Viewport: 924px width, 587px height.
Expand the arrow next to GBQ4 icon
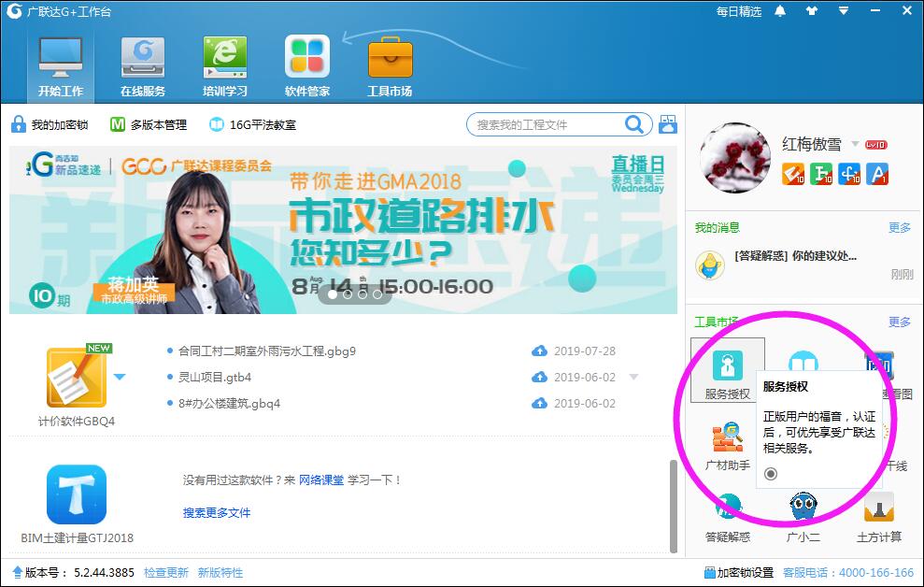click(120, 377)
